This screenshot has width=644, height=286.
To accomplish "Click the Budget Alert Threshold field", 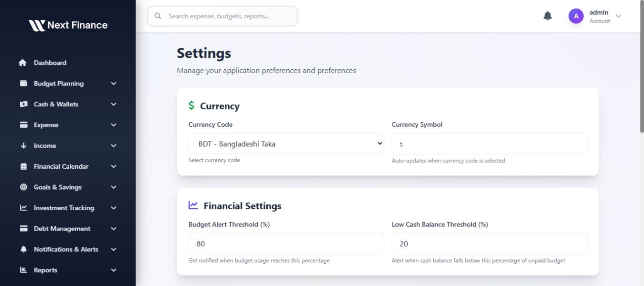I will click(286, 244).
